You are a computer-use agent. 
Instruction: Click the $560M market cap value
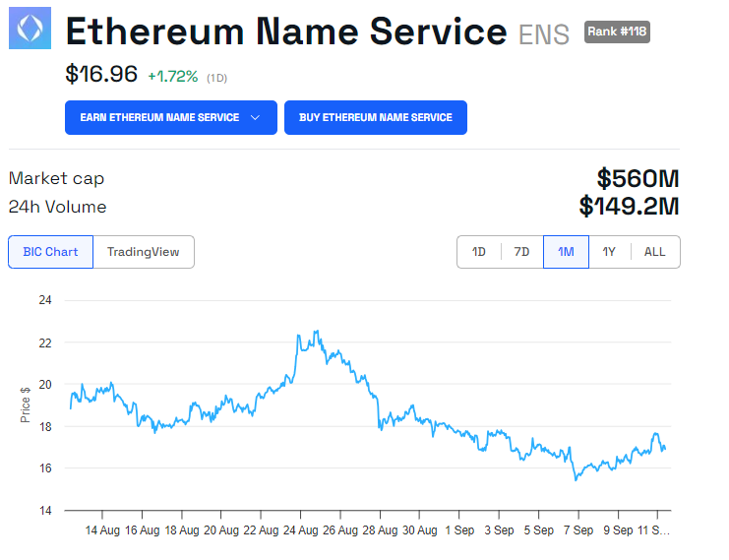[638, 179]
